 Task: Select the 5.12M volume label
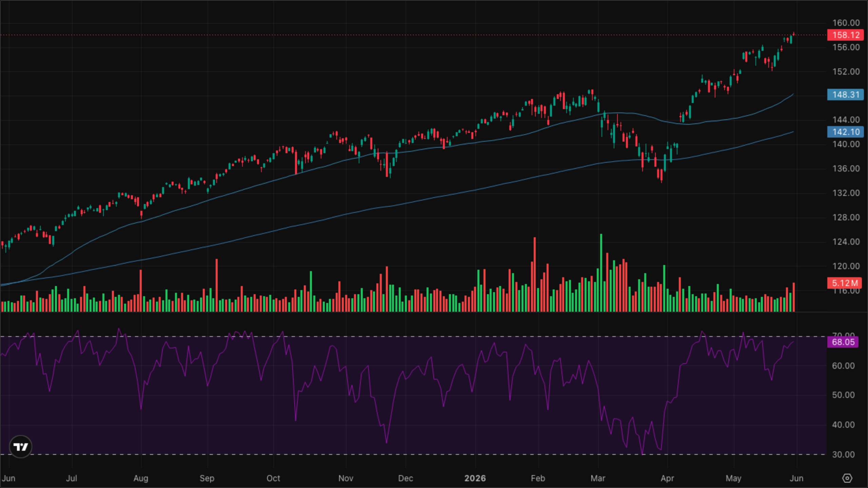pyautogui.click(x=844, y=283)
